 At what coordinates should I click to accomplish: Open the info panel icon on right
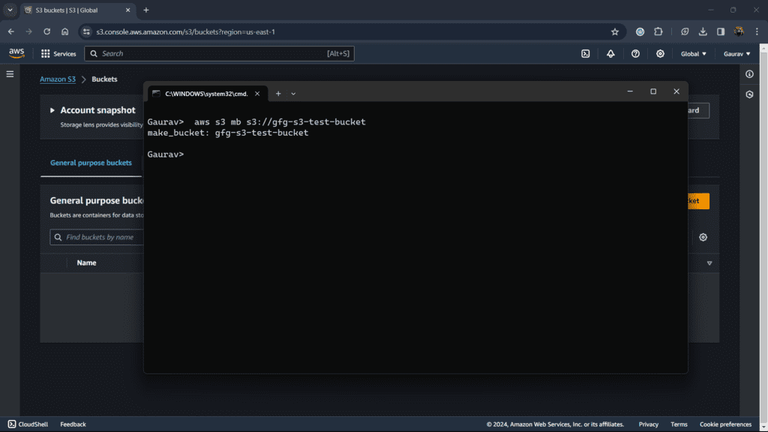point(749,74)
